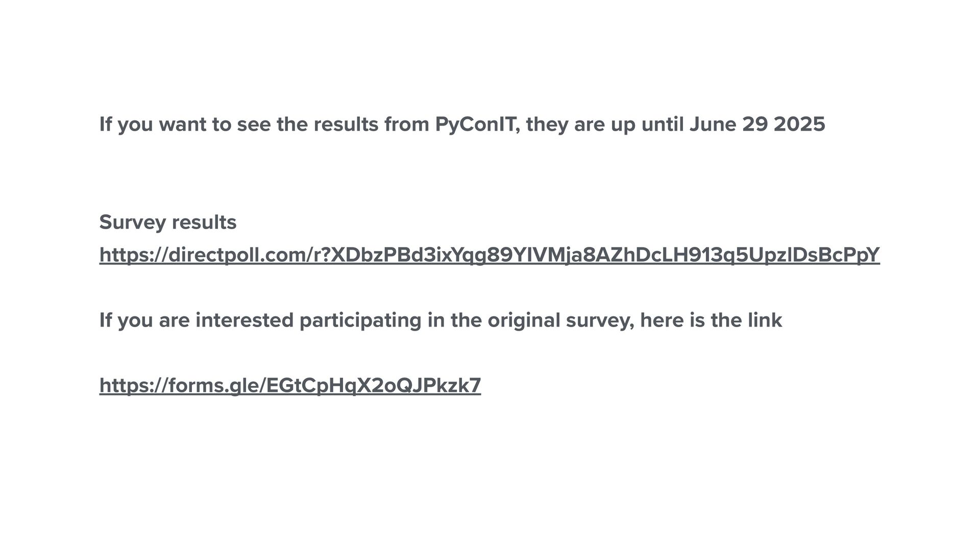Click the phrase 'here is the link'
The height and width of the screenshot is (551, 980).
[710, 320]
